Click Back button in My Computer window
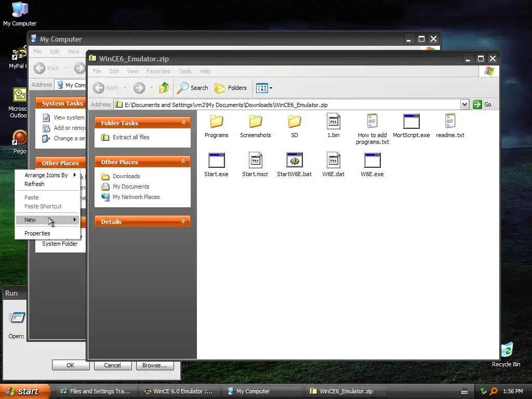Image resolution: width=532 pixels, height=399 pixels. click(x=46, y=68)
